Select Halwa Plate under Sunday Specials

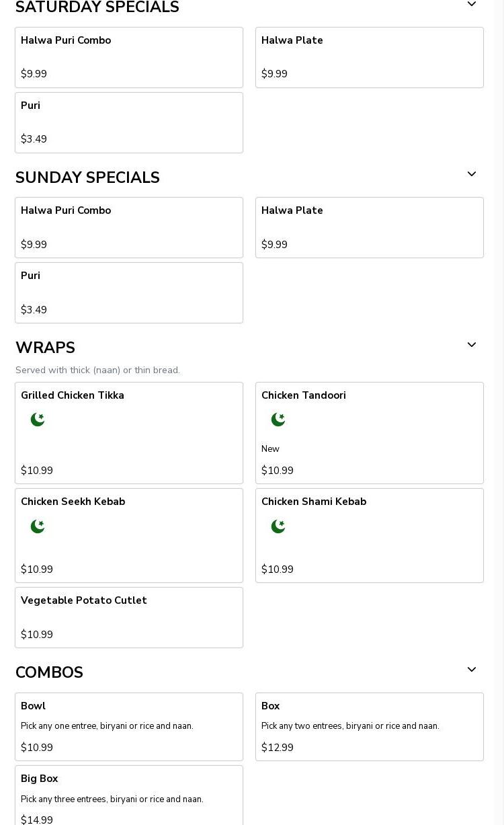[x=370, y=227]
